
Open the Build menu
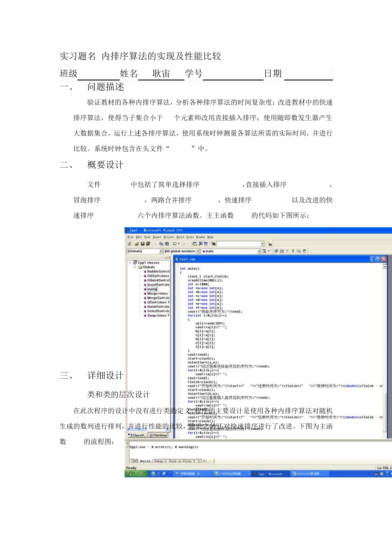point(181,237)
